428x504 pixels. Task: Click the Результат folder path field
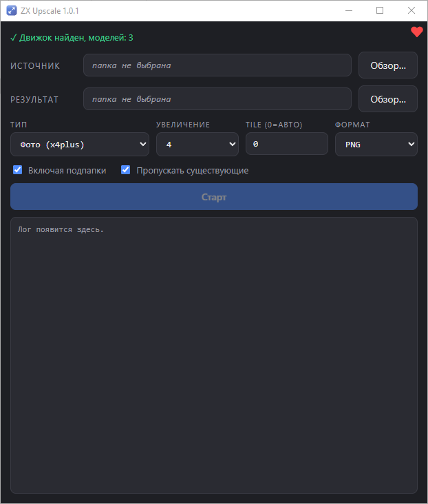click(x=217, y=99)
